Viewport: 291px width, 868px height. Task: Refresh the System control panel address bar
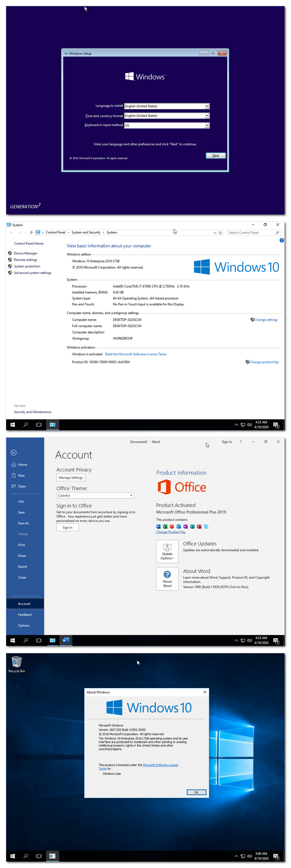coord(221,233)
